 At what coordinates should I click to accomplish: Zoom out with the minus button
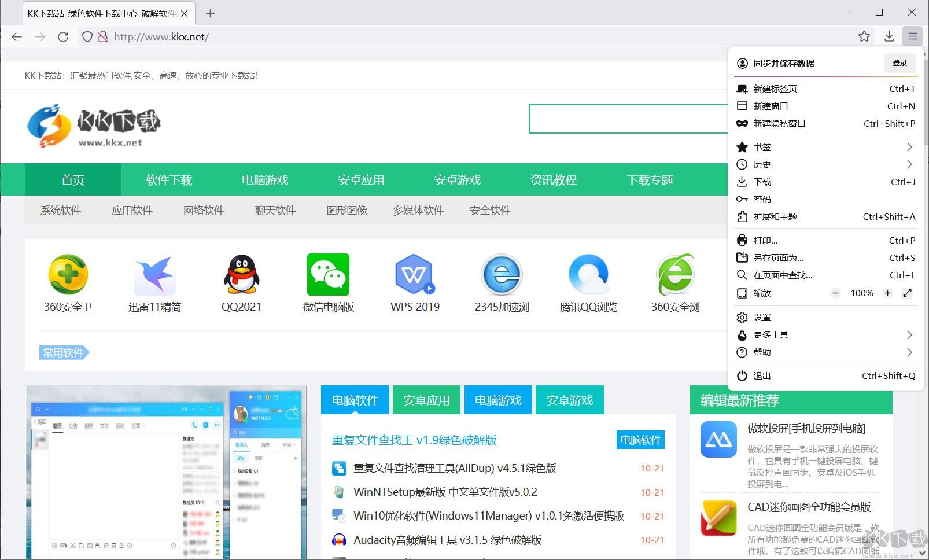coord(835,293)
